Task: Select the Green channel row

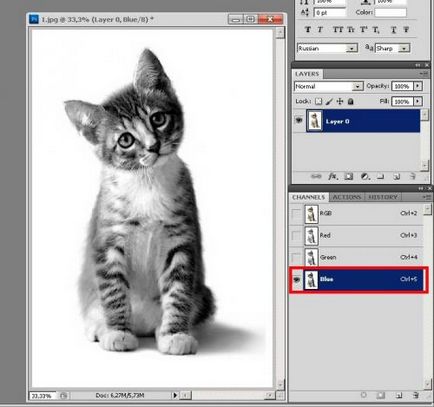Action: (357, 257)
